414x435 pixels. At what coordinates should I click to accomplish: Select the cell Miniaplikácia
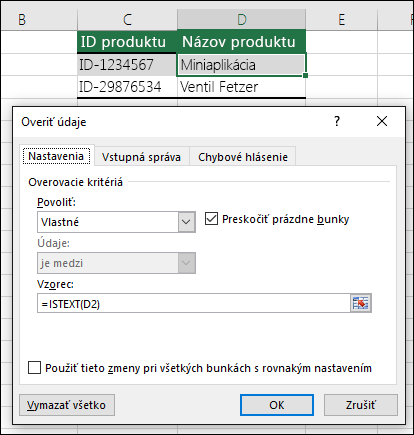click(x=241, y=65)
